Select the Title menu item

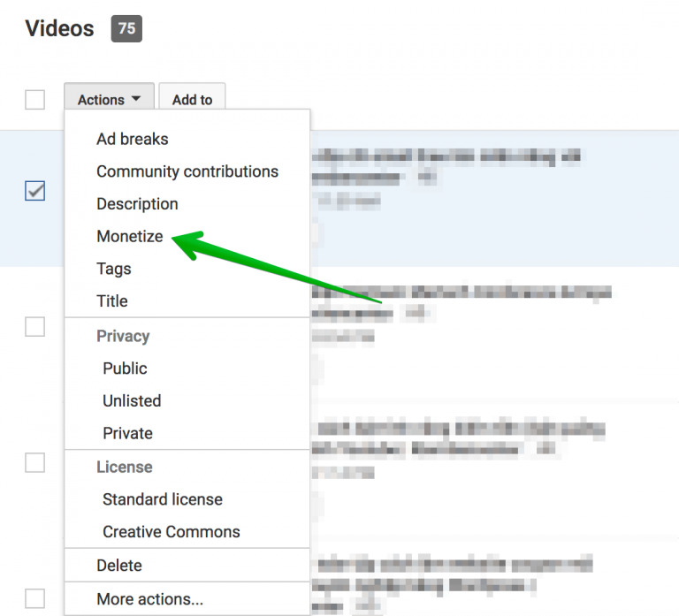tap(111, 301)
